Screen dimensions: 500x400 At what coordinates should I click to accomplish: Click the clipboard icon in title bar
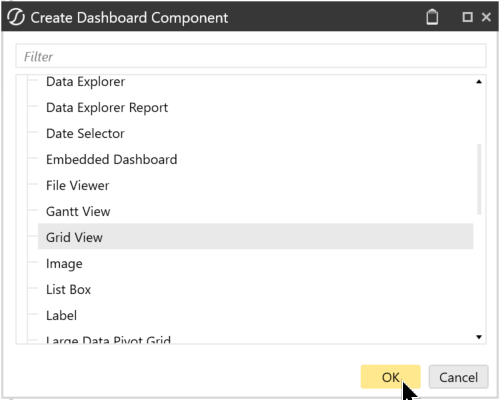tap(432, 17)
